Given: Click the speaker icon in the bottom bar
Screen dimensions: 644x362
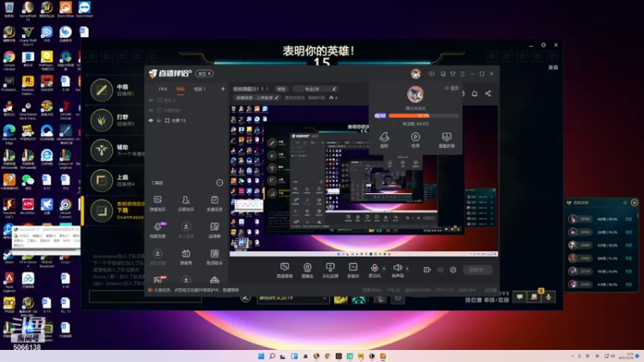Looking at the screenshot, I should (x=397, y=269).
